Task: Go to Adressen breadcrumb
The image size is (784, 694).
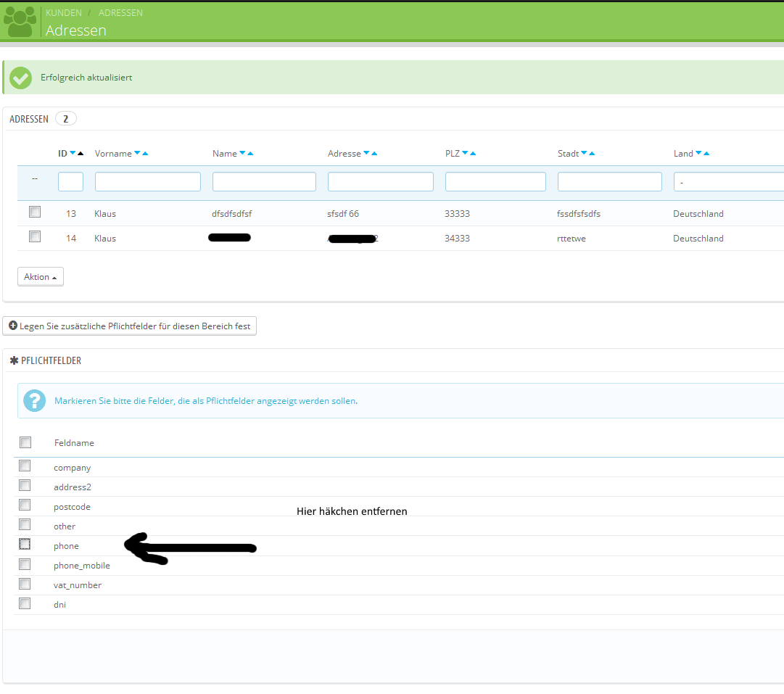Action: pos(120,12)
